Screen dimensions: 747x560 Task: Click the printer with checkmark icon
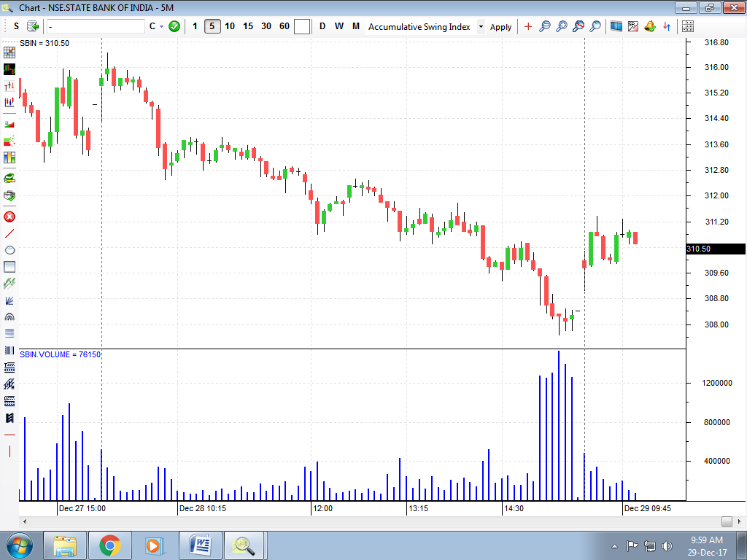(9, 195)
